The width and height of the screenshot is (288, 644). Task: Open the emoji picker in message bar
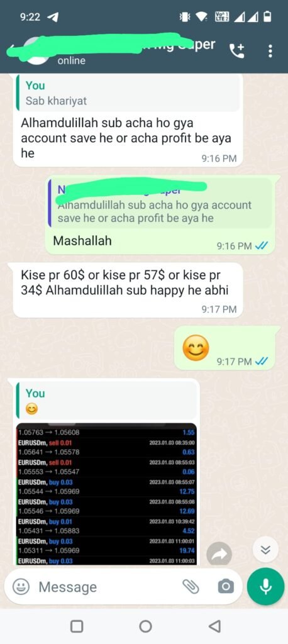[21, 587]
